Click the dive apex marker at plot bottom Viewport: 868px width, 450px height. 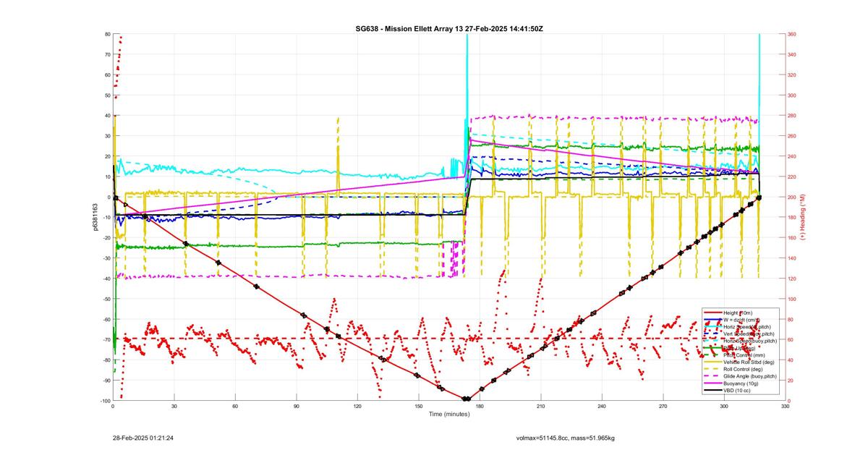467,399
